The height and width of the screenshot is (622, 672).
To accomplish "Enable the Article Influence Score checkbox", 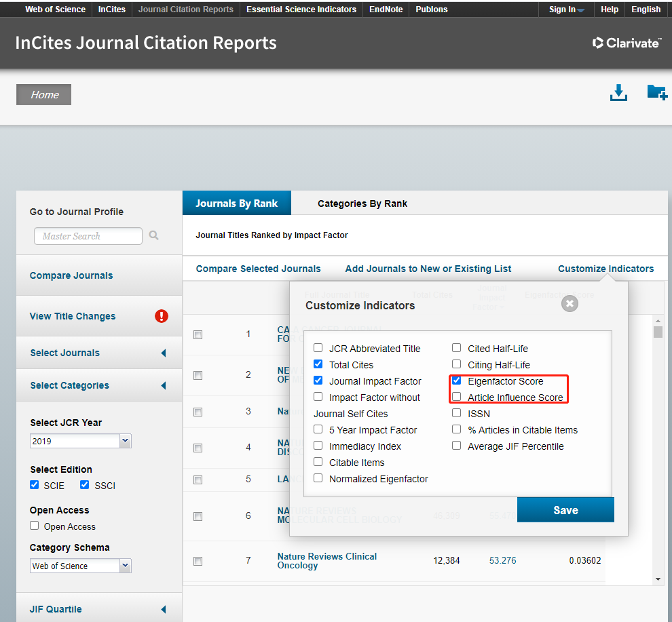I will point(457,397).
